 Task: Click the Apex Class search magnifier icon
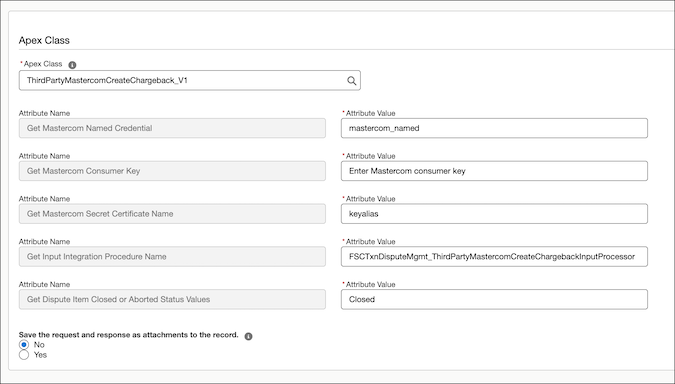click(351, 81)
